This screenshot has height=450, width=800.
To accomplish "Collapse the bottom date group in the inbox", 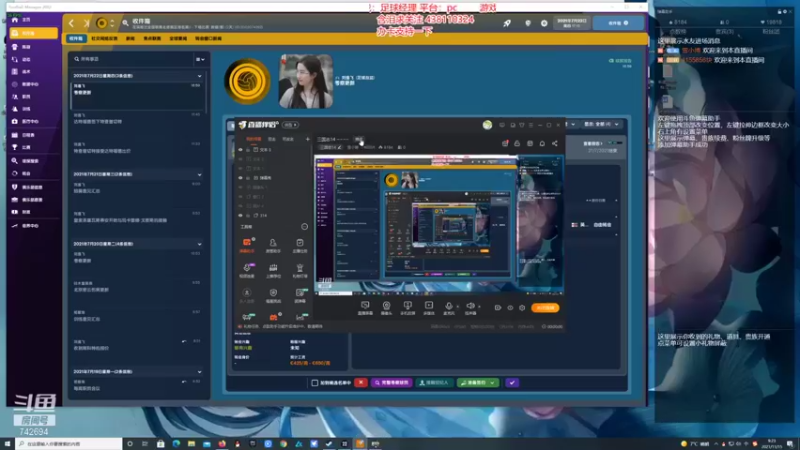I will pyautogui.click(x=199, y=372).
